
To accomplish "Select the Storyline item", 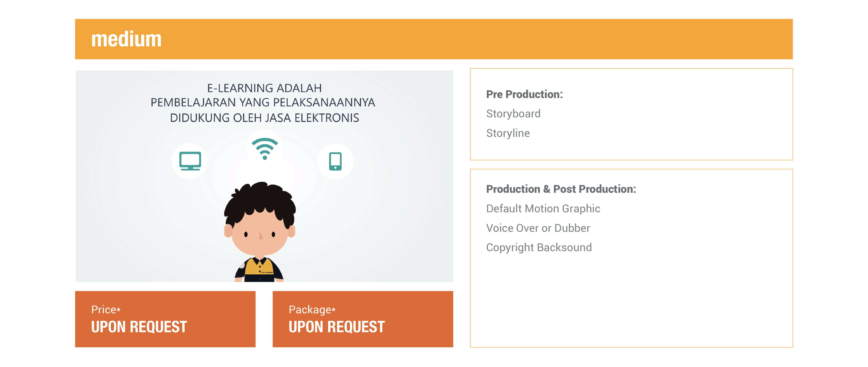I will (508, 133).
